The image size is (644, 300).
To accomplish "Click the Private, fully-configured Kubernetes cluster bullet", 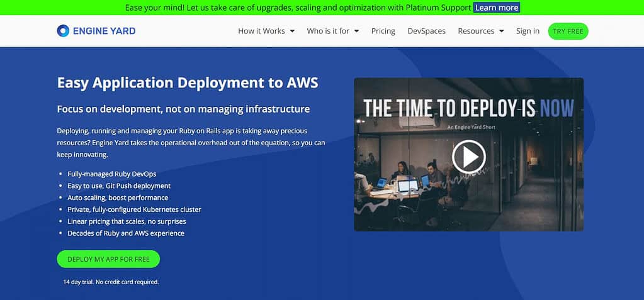I will [x=134, y=209].
